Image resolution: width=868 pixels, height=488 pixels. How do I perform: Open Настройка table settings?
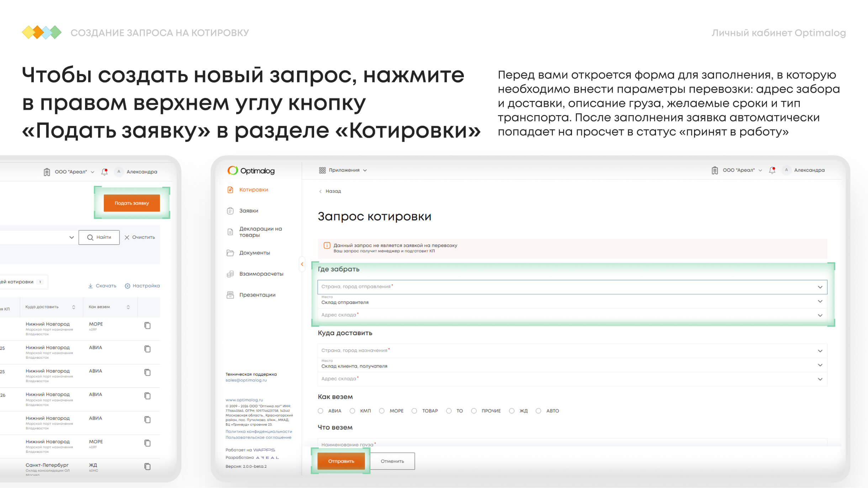click(x=142, y=286)
